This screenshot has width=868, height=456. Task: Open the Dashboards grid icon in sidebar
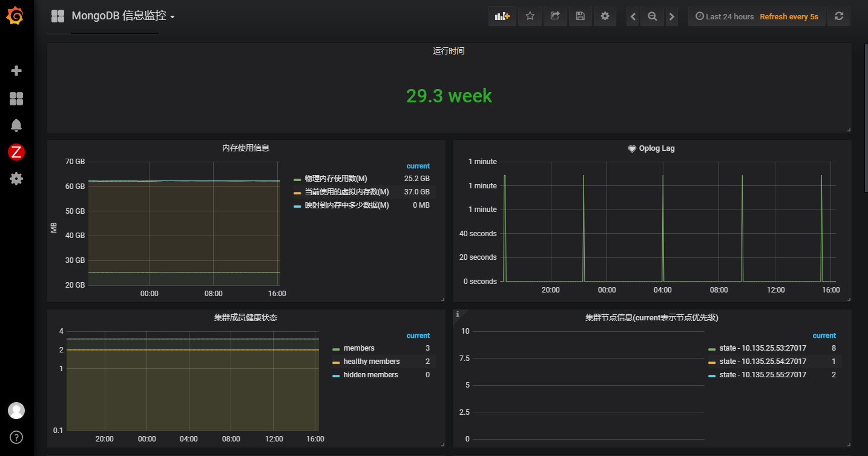(16, 99)
